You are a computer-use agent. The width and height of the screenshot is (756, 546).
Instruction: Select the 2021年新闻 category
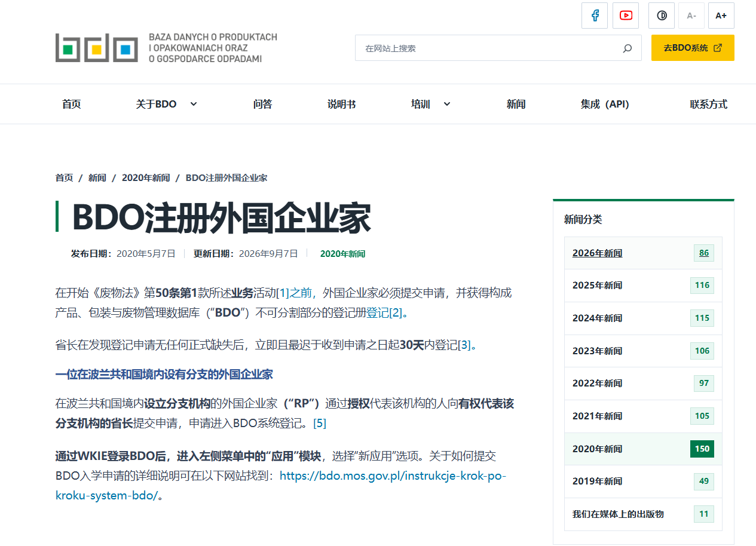(x=643, y=416)
